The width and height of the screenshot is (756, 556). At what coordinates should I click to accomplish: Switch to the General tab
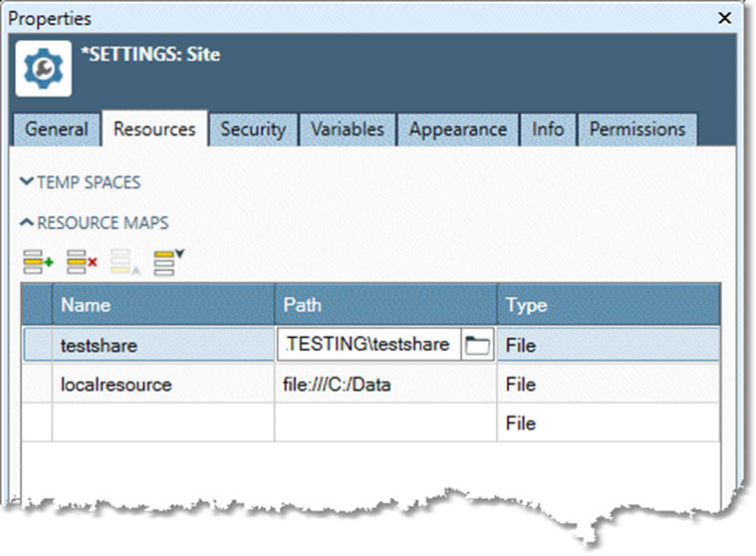click(x=57, y=130)
